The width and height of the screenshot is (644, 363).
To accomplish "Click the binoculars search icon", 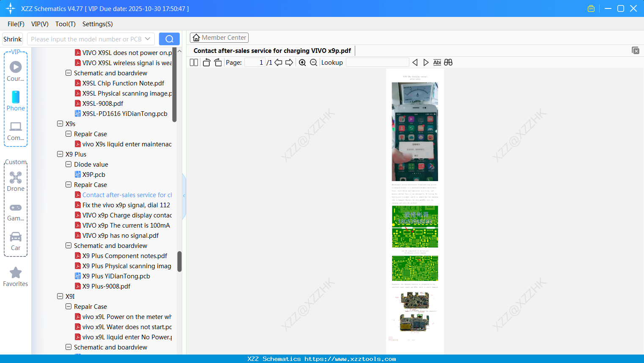I will coord(448,63).
